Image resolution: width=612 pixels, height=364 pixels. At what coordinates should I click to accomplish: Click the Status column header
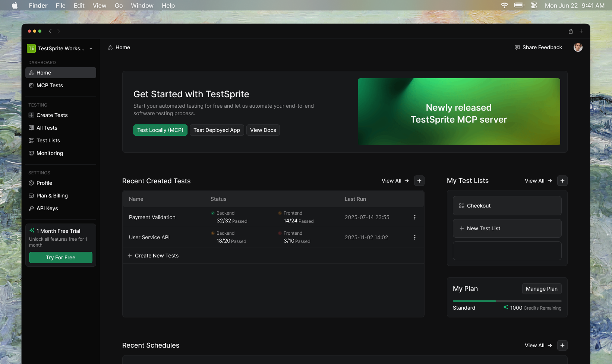tap(218, 199)
